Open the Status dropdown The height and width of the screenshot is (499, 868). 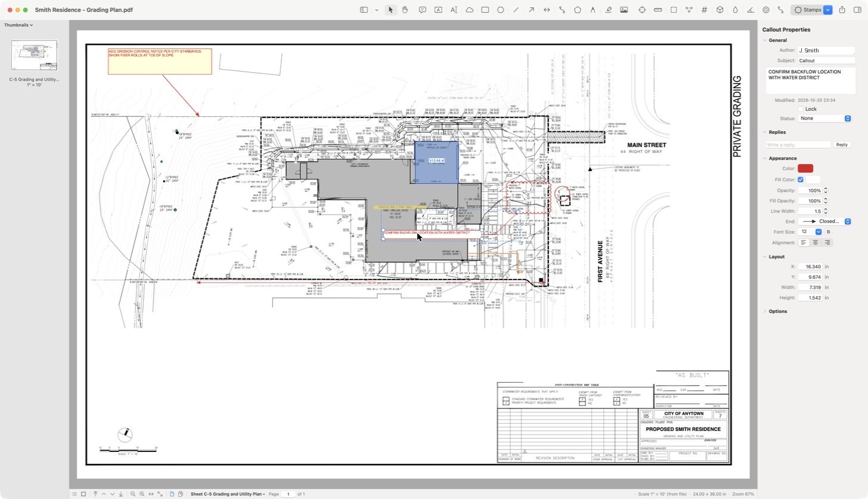click(824, 119)
